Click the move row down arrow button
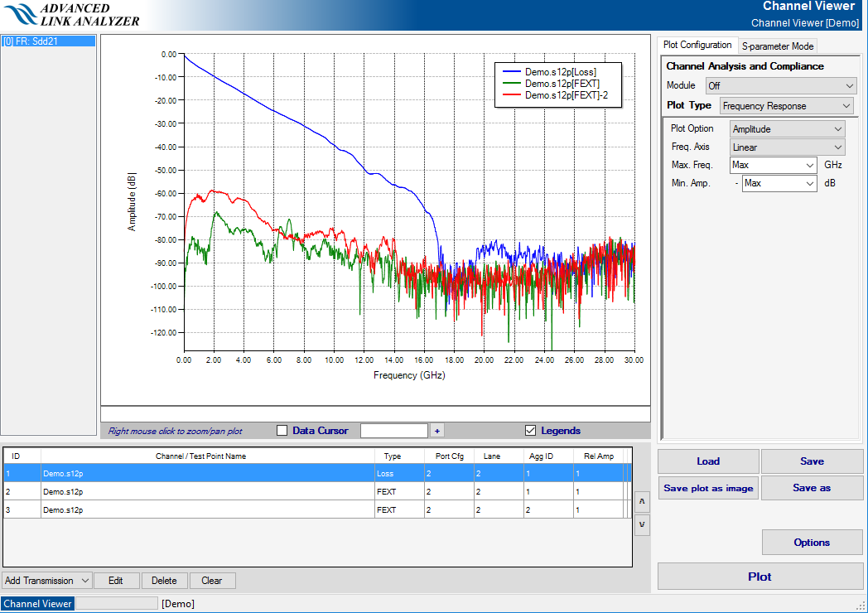This screenshot has width=868, height=613. point(642,525)
